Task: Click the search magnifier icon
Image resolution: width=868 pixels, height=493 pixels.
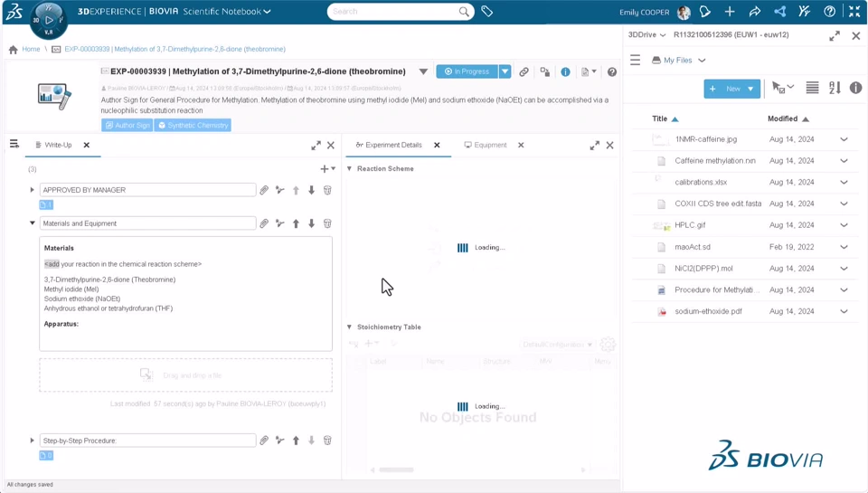Action: 463,11
